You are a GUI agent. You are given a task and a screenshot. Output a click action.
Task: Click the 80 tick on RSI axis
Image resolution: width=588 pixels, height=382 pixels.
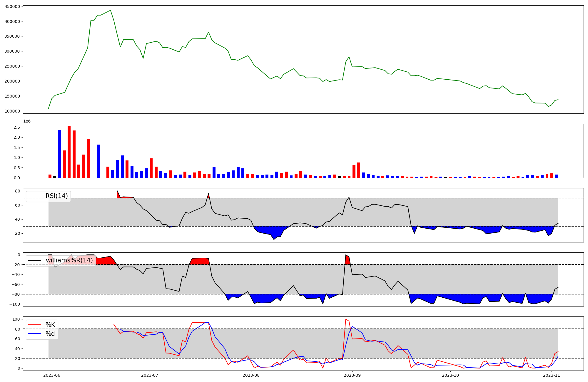(18, 191)
